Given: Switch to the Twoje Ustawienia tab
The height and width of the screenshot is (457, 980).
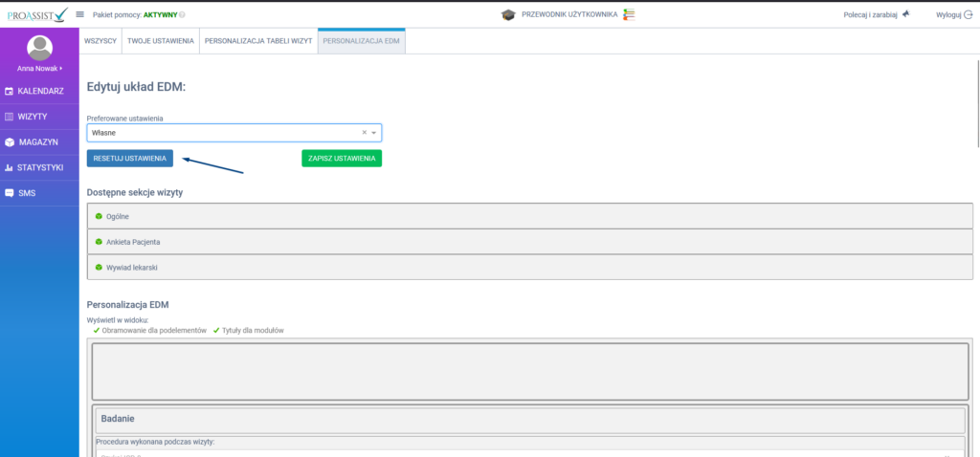Looking at the screenshot, I should tap(160, 41).
